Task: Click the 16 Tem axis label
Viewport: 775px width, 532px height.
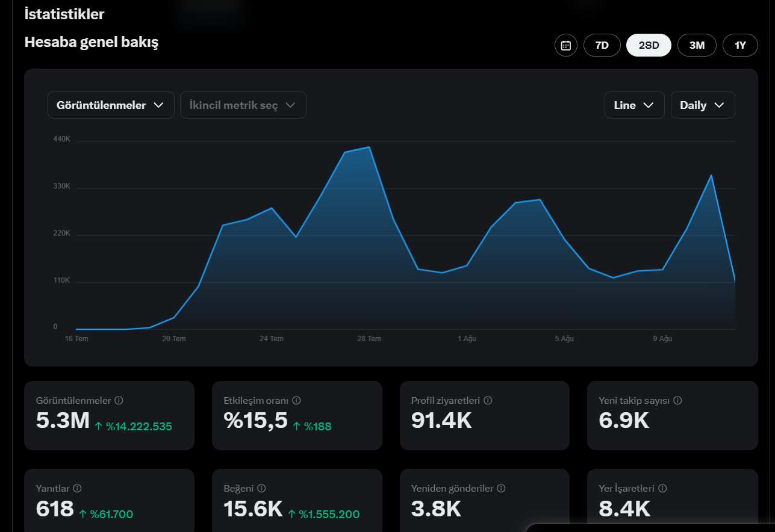Action: coord(76,339)
